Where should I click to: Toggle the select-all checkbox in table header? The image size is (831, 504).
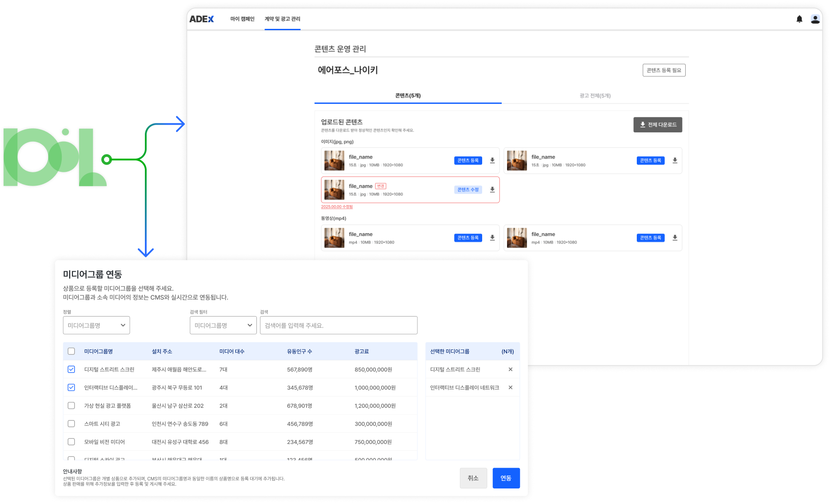pos(71,351)
